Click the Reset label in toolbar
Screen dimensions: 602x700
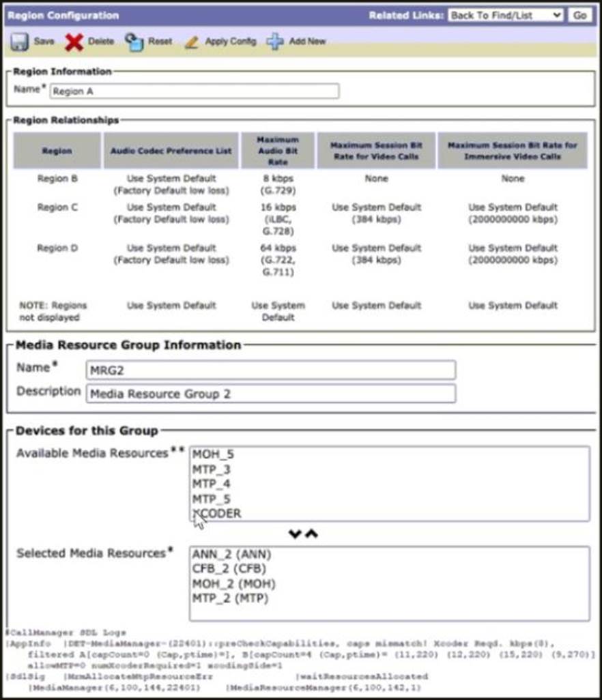coord(160,42)
